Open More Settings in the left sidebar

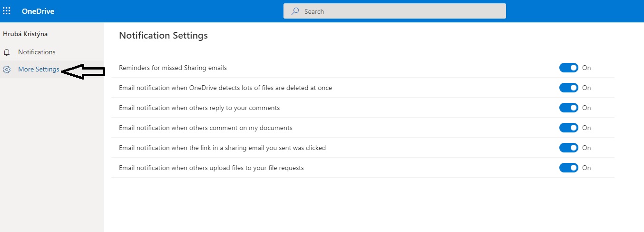click(39, 70)
